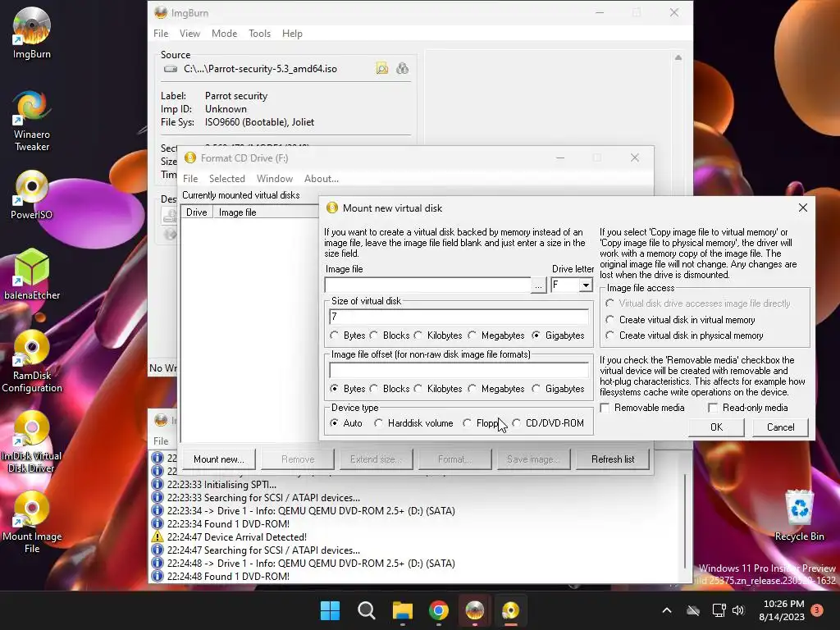Click into the Image file path field
Viewport: 840px width, 630px height.
427,285
